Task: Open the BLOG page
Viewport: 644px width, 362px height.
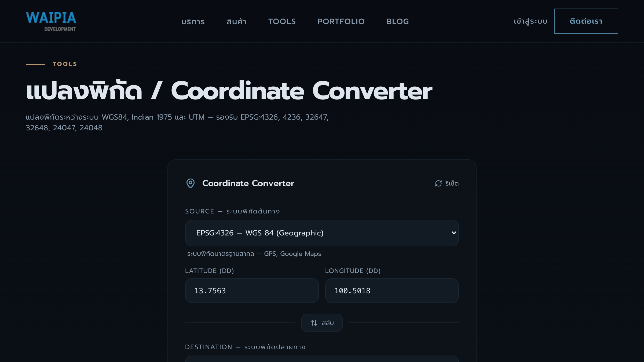Action: pos(398,21)
